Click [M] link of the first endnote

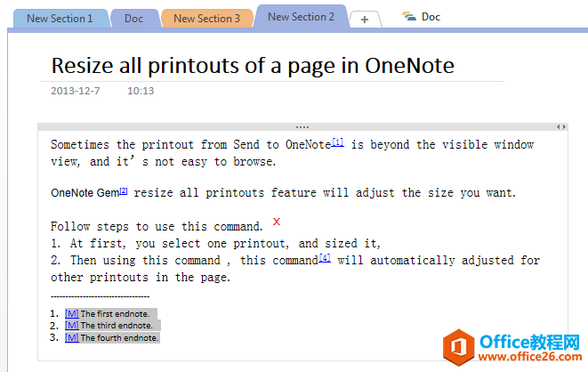pyautogui.click(x=72, y=313)
